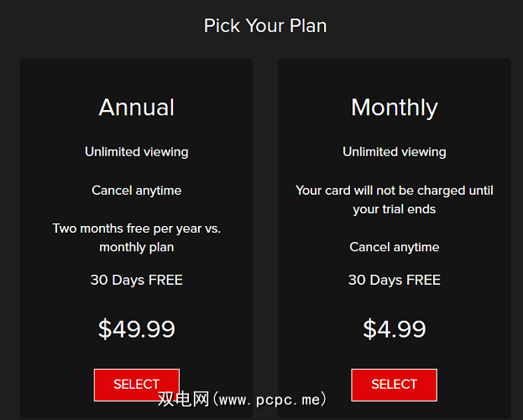The image size is (523, 420).
Task: Click the 'your trial ends' line
Action: coord(394,209)
